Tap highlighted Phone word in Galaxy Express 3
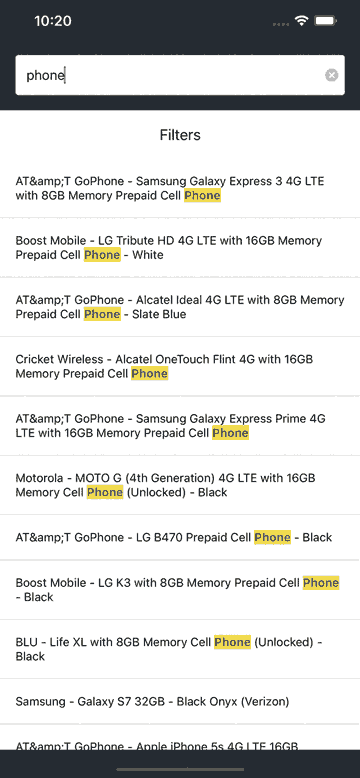This screenshot has height=778, width=360. [202, 195]
